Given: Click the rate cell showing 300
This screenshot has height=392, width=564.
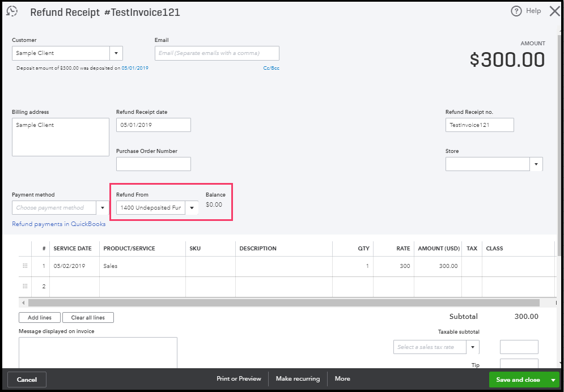Looking at the screenshot, I should 393,266.
